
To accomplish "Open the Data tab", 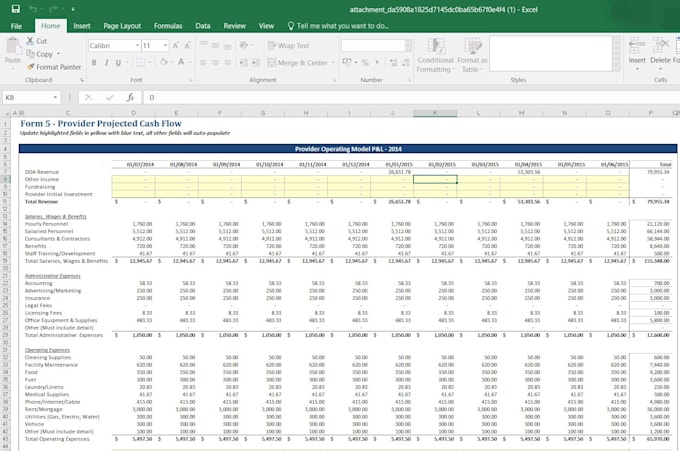I will [x=203, y=26].
